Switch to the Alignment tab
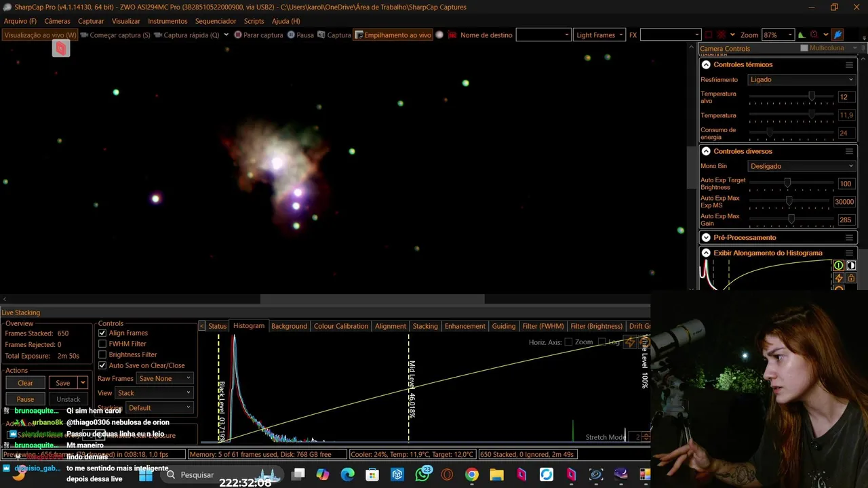Screen dimensions: 868x488 tap(391, 326)
